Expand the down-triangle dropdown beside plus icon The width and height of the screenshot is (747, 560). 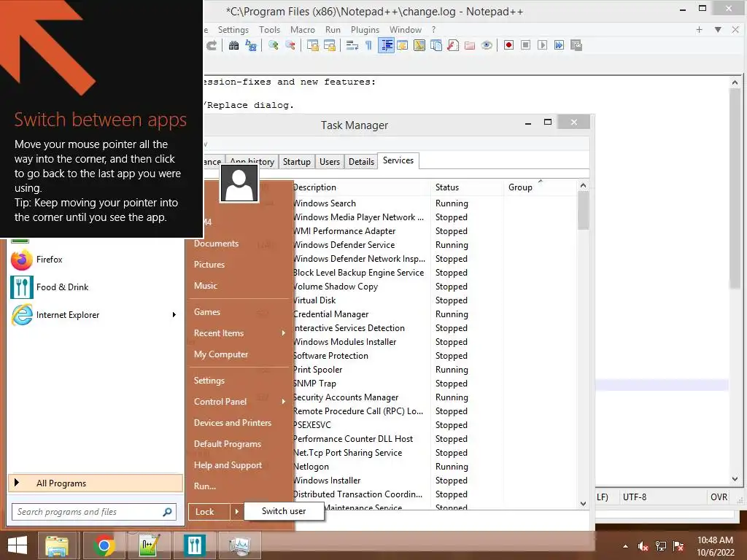point(718,29)
